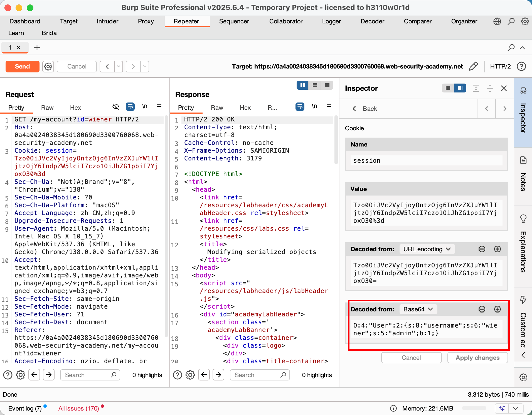The width and height of the screenshot is (532, 415).
Task: Collapse all Inspector sections icon
Action: (x=490, y=88)
